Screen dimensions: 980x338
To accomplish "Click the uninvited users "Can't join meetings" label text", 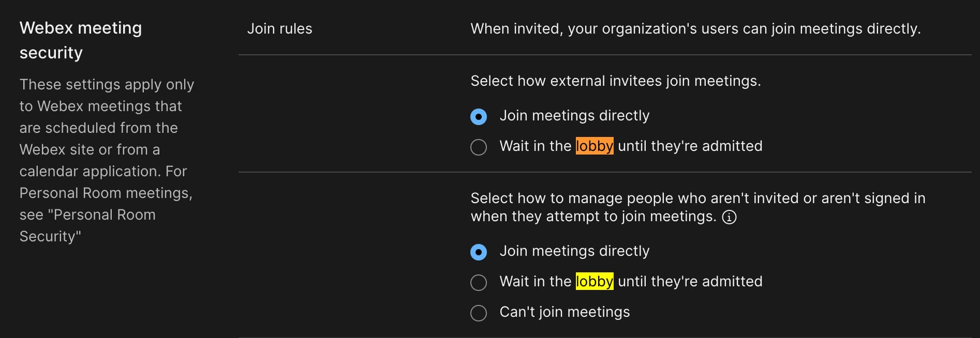I will 564,312.
